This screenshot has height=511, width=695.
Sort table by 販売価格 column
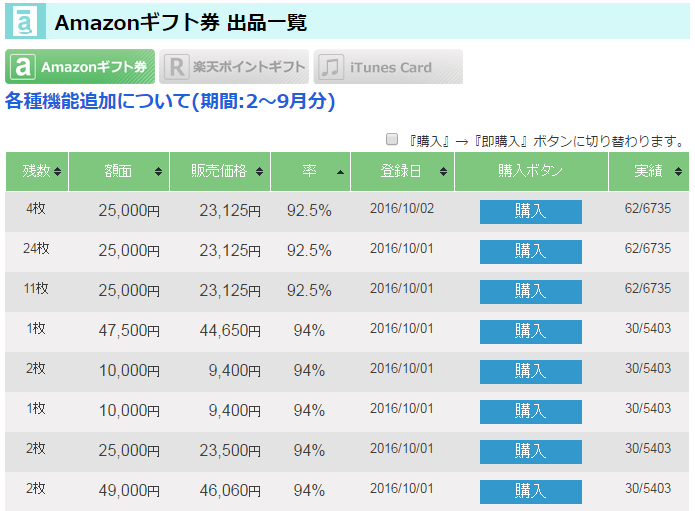[220, 172]
